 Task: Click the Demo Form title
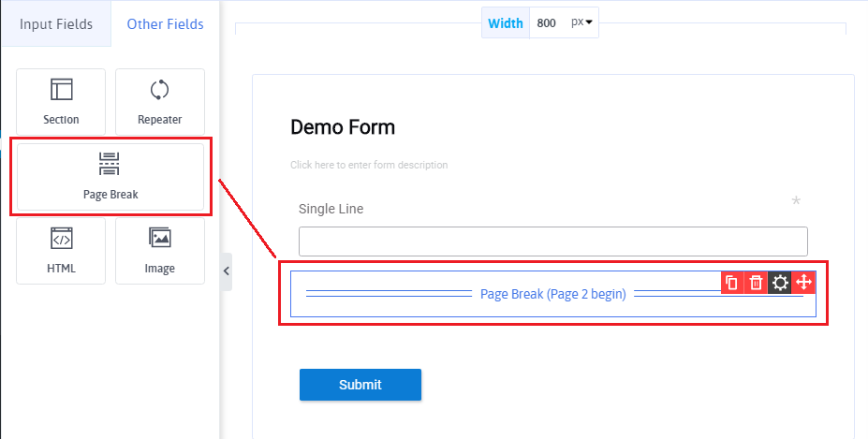(x=343, y=127)
